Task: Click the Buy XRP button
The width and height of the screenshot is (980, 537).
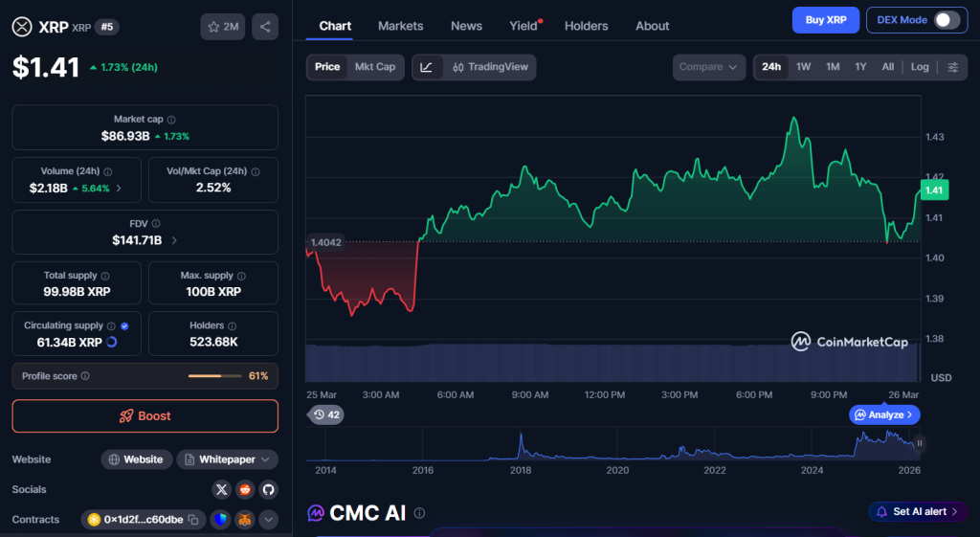Action: 825,20
